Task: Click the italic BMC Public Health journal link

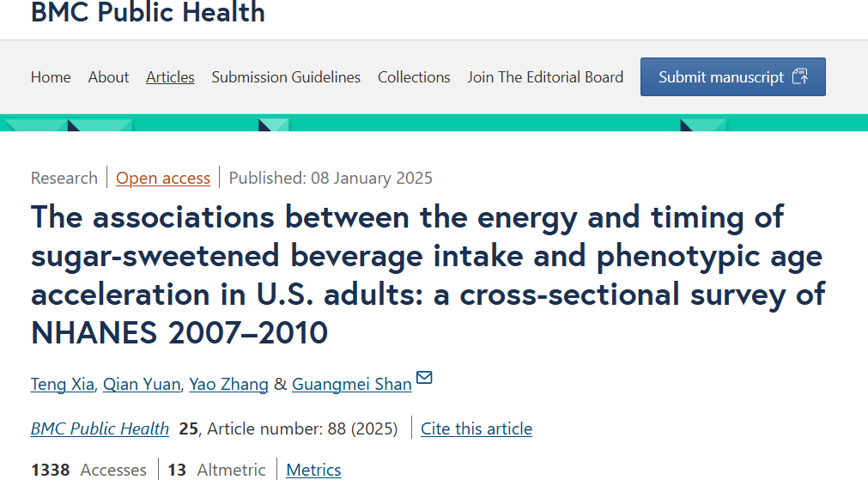Action: click(x=100, y=428)
